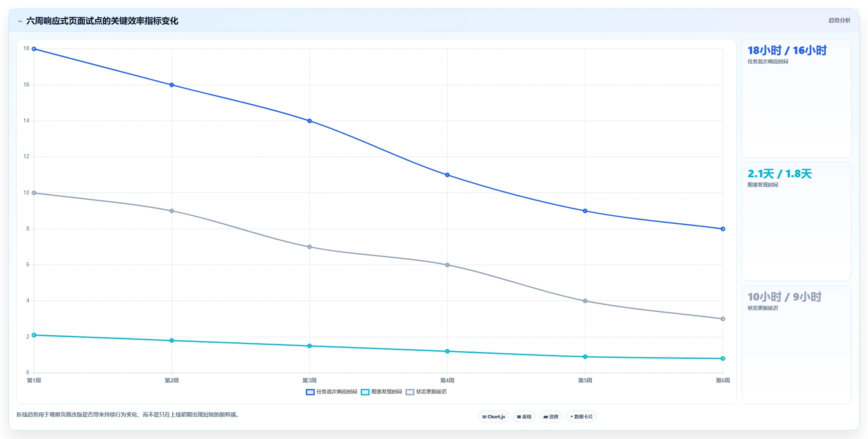Click the y-axis tick label 0
Image resolution: width=868 pixels, height=439 pixels.
click(x=28, y=373)
